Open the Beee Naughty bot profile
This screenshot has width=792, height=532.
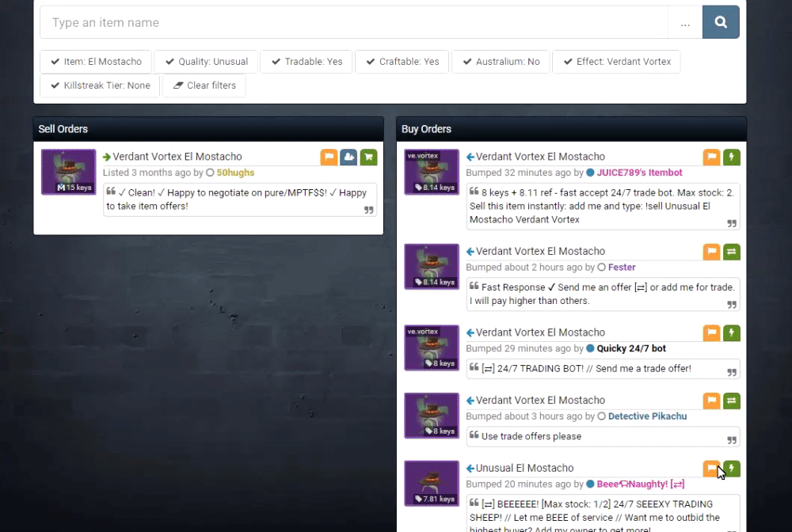[x=641, y=484]
